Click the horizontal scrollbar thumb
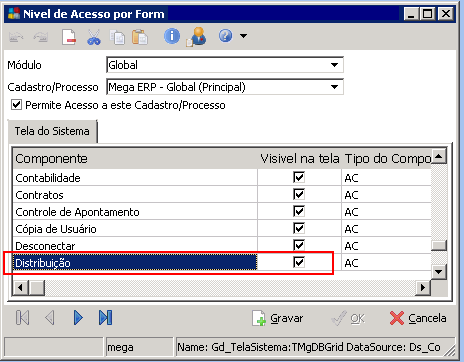The image size is (464, 362). click(36, 287)
